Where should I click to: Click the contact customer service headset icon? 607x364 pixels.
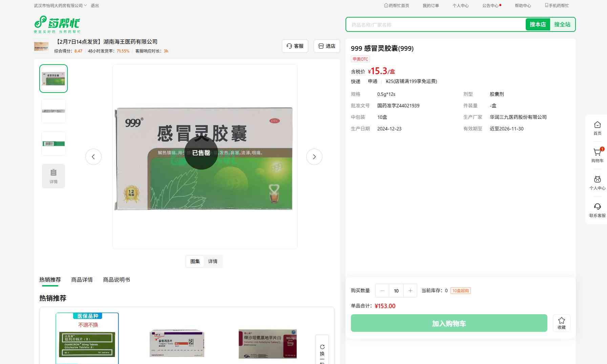point(597,207)
